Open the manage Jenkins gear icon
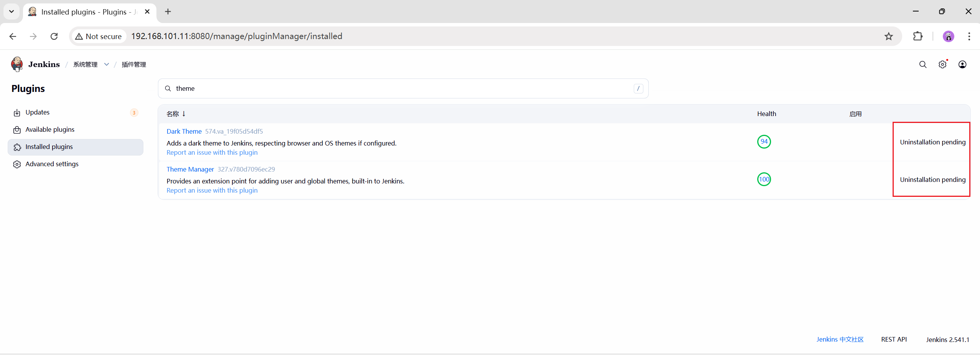980x355 pixels. coord(942,64)
